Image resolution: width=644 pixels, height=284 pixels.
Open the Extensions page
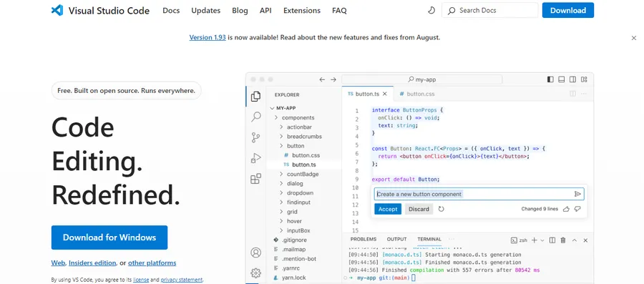[302, 11]
